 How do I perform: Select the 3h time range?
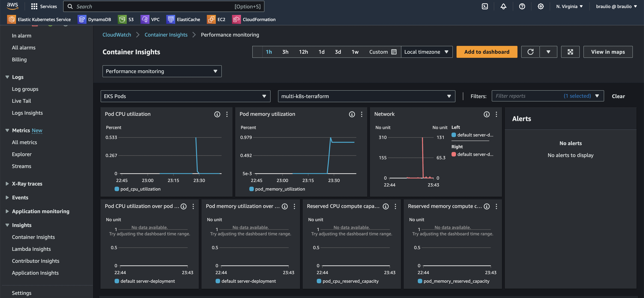tap(285, 52)
